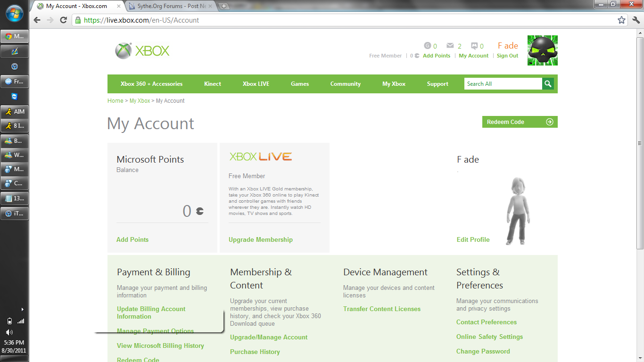Viewport: 644px width, 362px height.
Task: Open messages via the envelope icon
Action: tap(450, 46)
